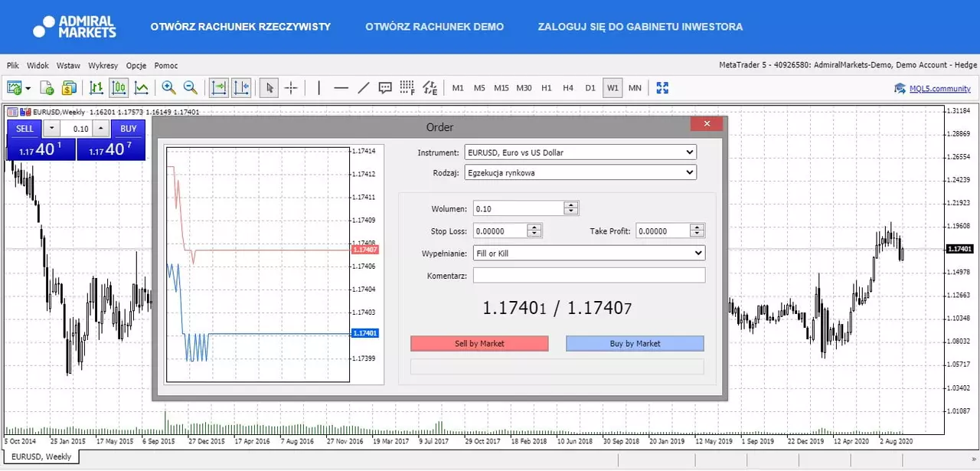Click Sell by Market button

click(x=479, y=343)
